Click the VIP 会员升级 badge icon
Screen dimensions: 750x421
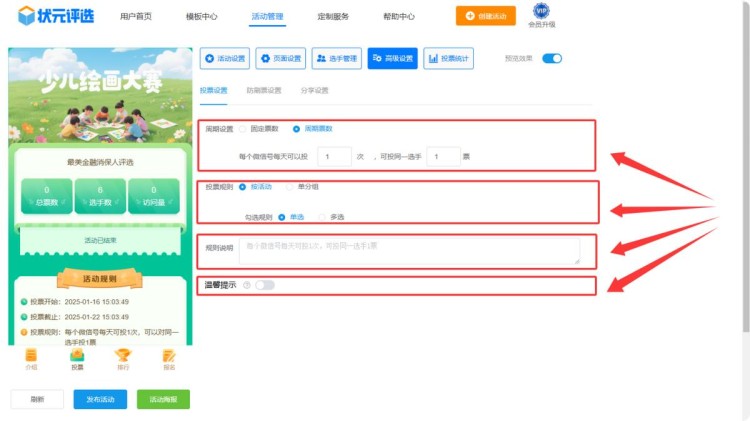(x=541, y=11)
